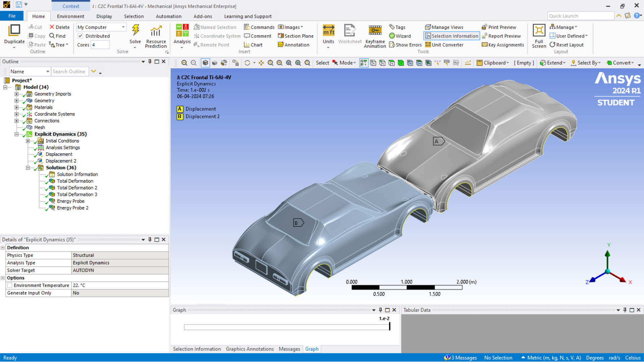This screenshot has width=644, height=362.
Task: Pin the Tabular Data panel
Action: [625, 310]
